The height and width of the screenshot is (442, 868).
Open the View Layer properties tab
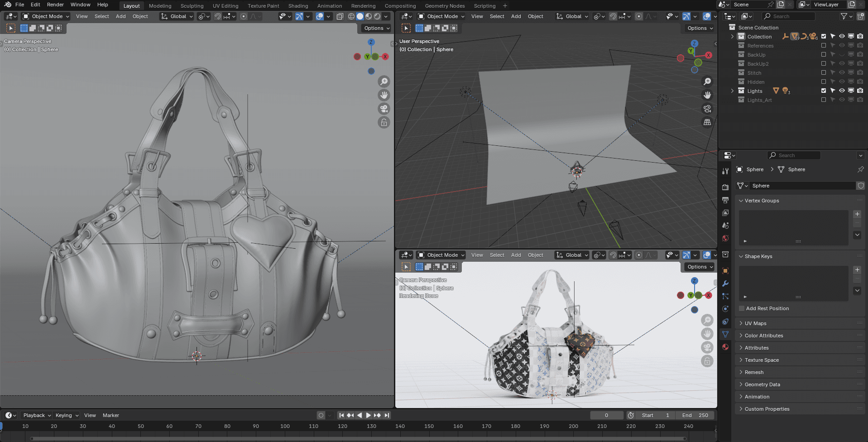[725, 212]
